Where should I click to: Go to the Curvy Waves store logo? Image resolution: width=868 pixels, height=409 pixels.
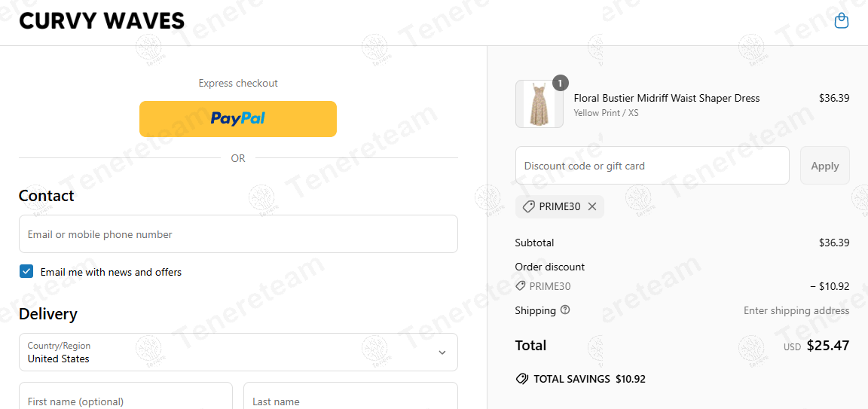pyautogui.click(x=102, y=21)
